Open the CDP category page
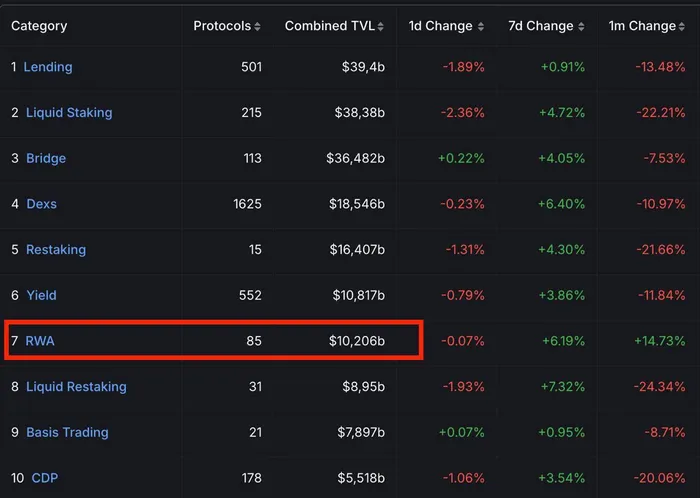The image size is (700, 498). pos(45,478)
